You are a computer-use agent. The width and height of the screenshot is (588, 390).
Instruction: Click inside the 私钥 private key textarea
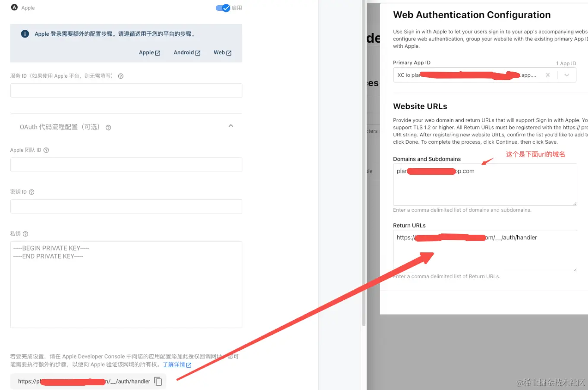126,285
